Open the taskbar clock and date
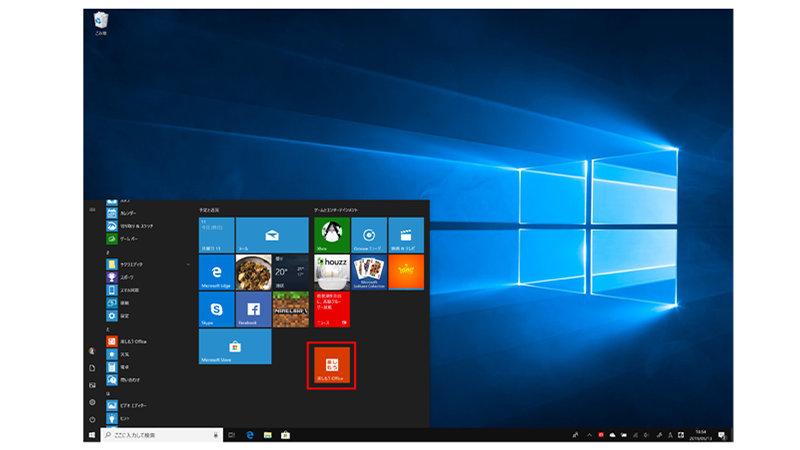 [701, 435]
